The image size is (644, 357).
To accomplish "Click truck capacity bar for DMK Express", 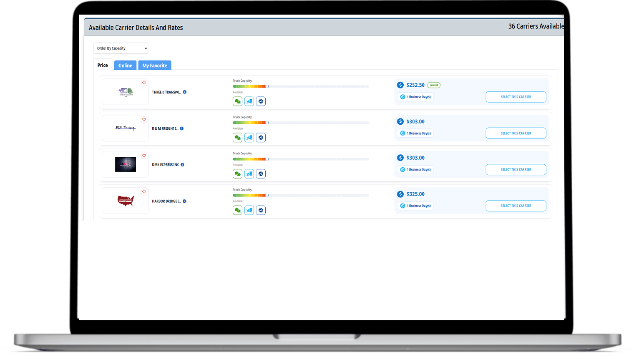I will pyautogui.click(x=300, y=159).
